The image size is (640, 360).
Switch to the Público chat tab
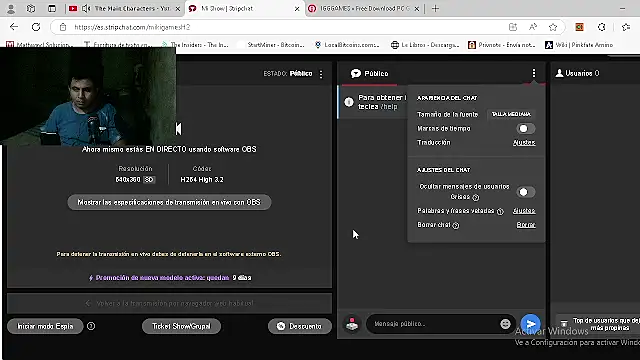tap(369, 73)
